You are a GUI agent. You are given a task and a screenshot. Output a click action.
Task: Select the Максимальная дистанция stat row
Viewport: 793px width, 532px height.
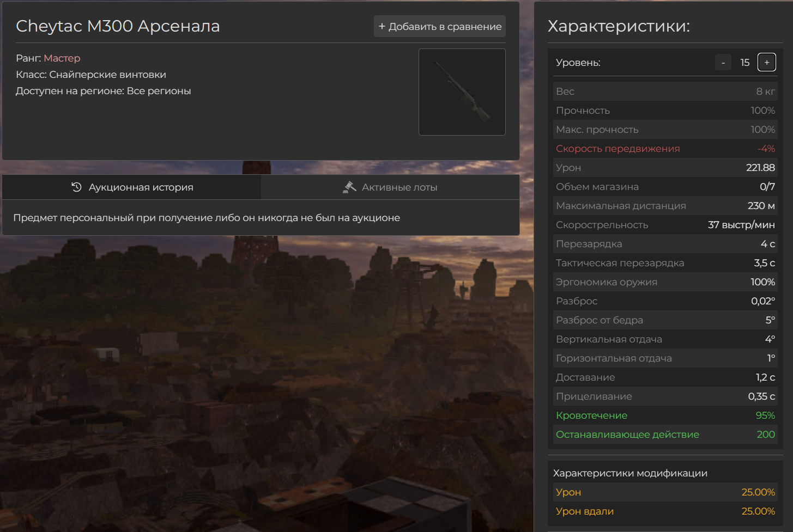pyautogui.click(x=664, y=206)
